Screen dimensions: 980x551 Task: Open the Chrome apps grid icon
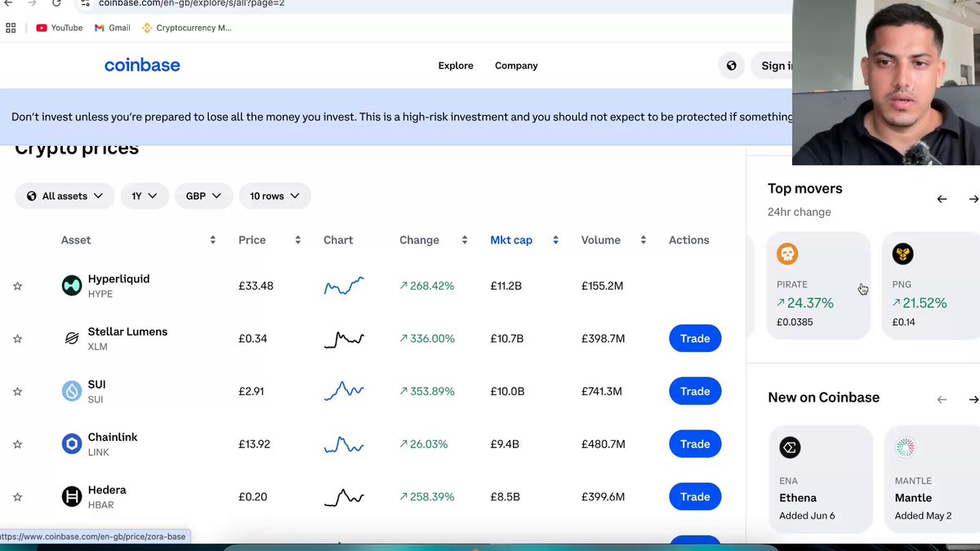tap(11, 28)
